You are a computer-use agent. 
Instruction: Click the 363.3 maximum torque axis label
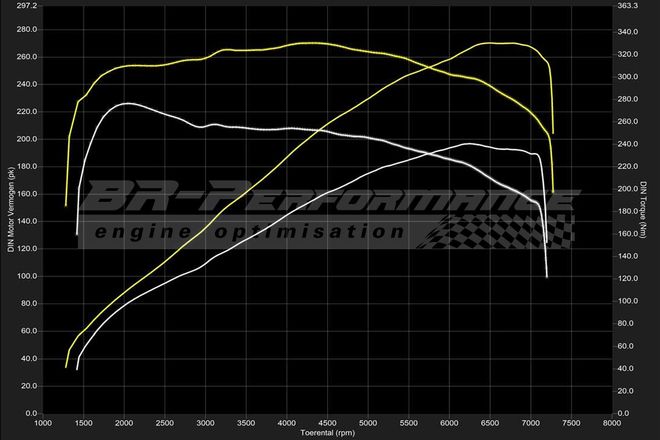coord(630,5)
